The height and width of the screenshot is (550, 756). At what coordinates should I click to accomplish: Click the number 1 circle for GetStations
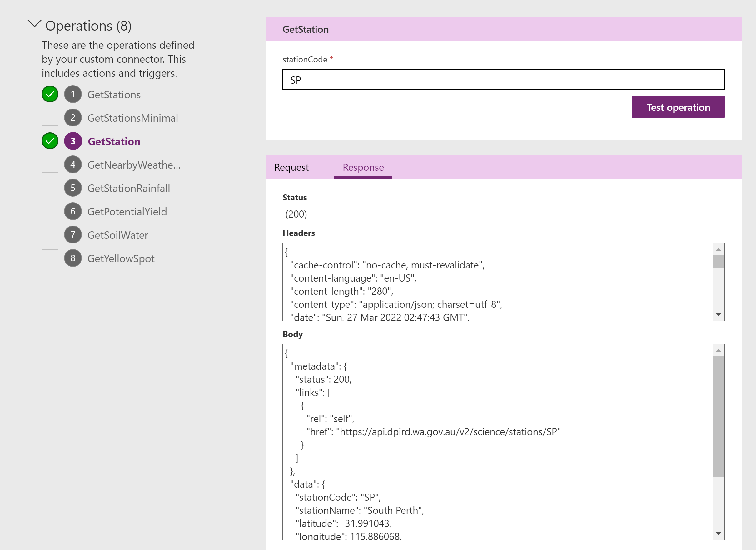coord(73,94)
